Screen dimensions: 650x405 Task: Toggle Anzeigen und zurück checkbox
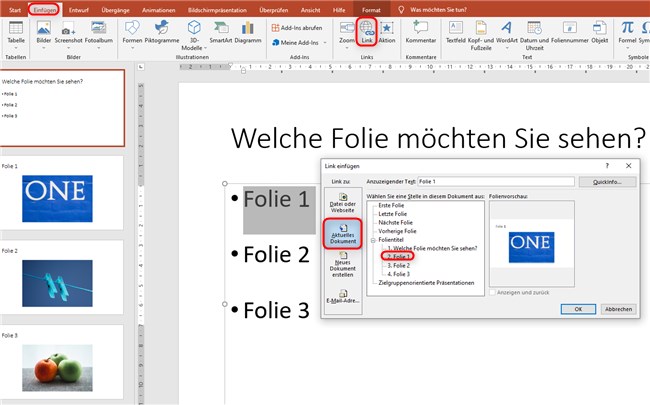point(492,292)
